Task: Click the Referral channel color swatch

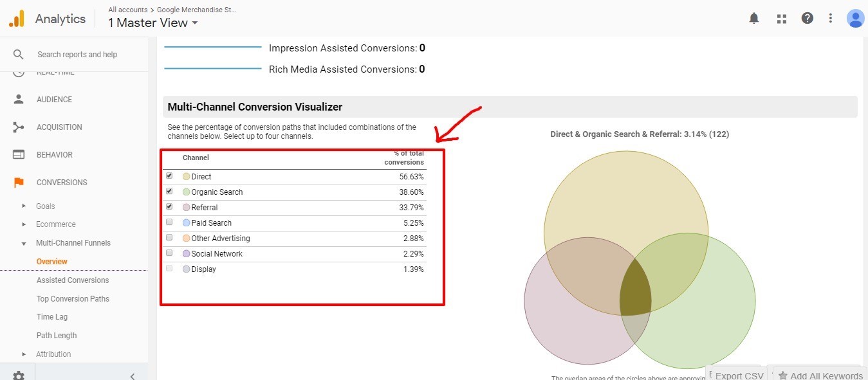Action: point(187,208)
